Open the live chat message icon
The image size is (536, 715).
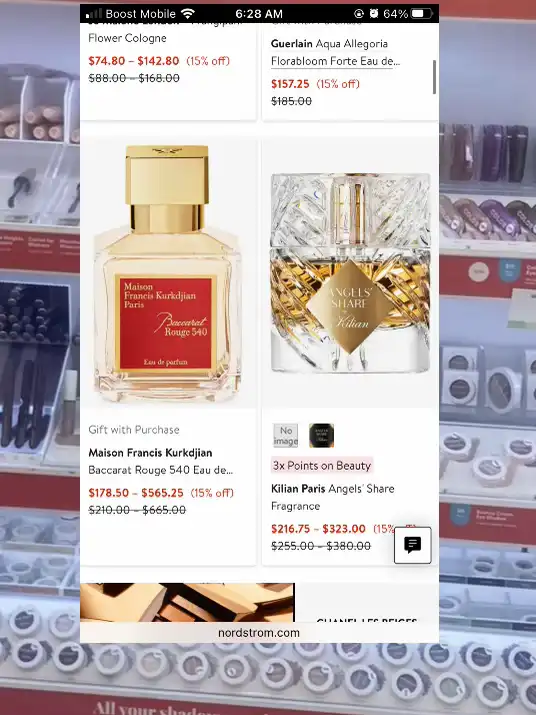[412, 545]
